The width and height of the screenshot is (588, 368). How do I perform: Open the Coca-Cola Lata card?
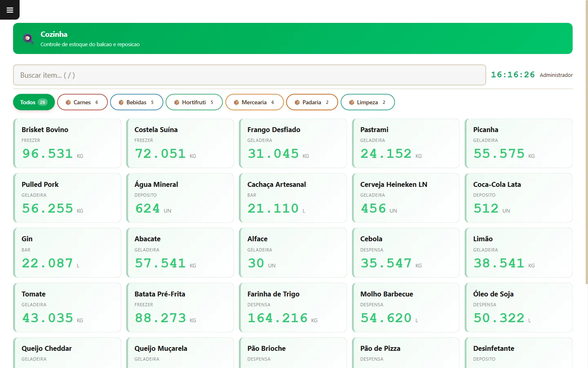click(x=519, y=198)
